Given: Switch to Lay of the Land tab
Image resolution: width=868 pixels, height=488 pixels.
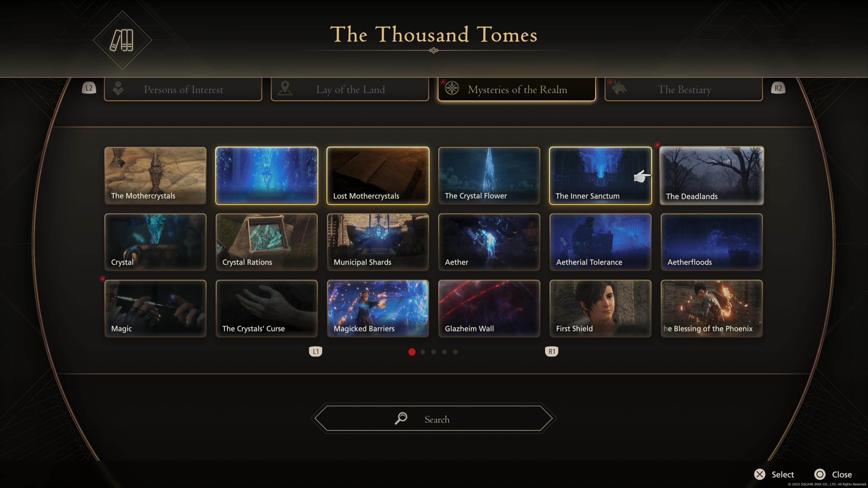Looking at the screenshot, I should click(x=350, y=89).
